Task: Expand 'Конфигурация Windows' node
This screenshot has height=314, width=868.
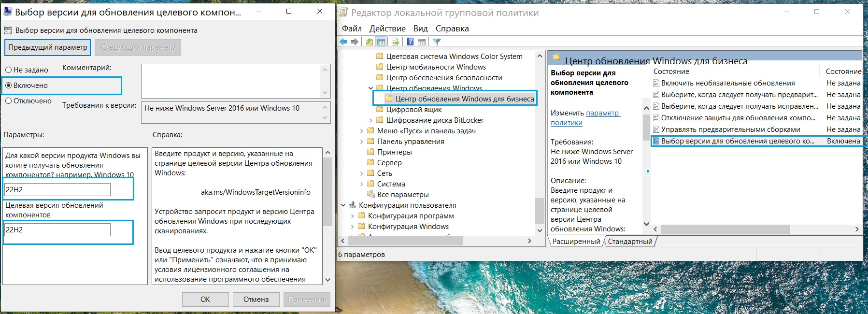Action: [x=352, y=227]
